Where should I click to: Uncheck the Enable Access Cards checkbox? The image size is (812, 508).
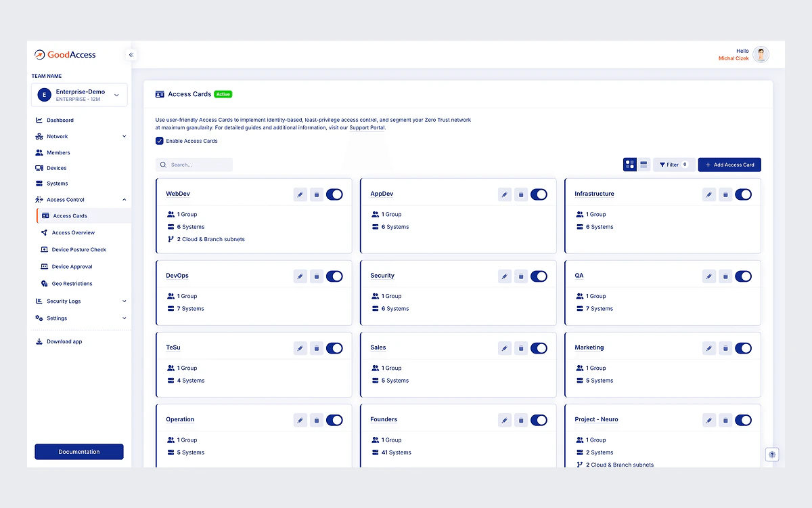click(160, 141)
